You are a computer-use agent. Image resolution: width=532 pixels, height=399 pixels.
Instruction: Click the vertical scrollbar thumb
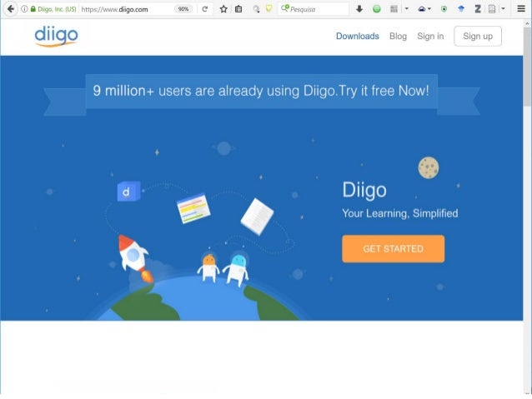pyautogui.click(x=527, y=67)
